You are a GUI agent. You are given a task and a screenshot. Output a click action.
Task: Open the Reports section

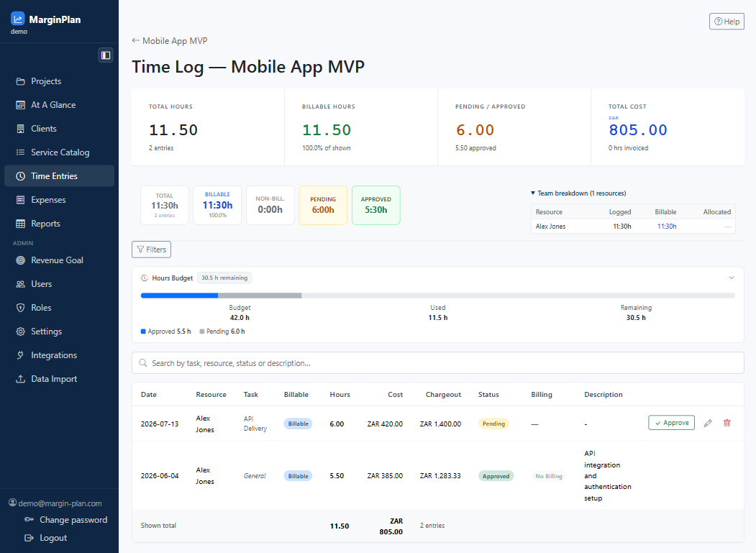(x=59, y=224)
